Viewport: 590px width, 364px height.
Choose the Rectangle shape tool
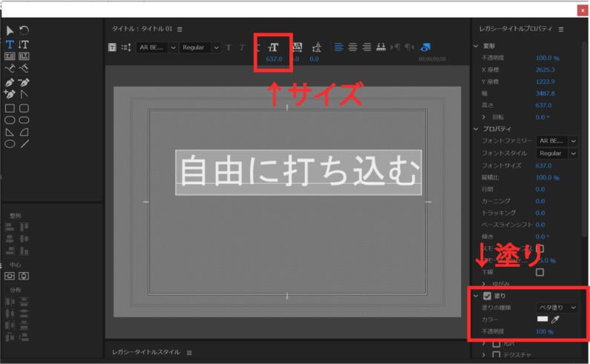pos(10,107)
